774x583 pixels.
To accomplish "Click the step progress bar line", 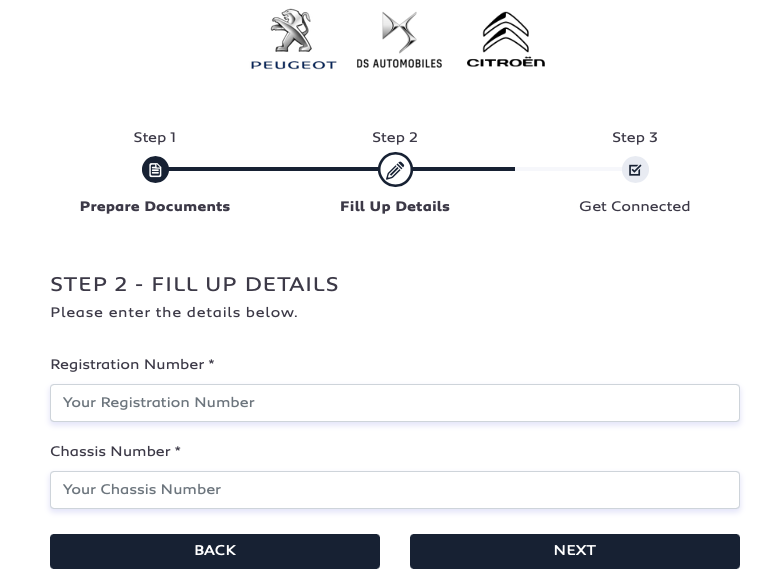I will coord(272,169).
